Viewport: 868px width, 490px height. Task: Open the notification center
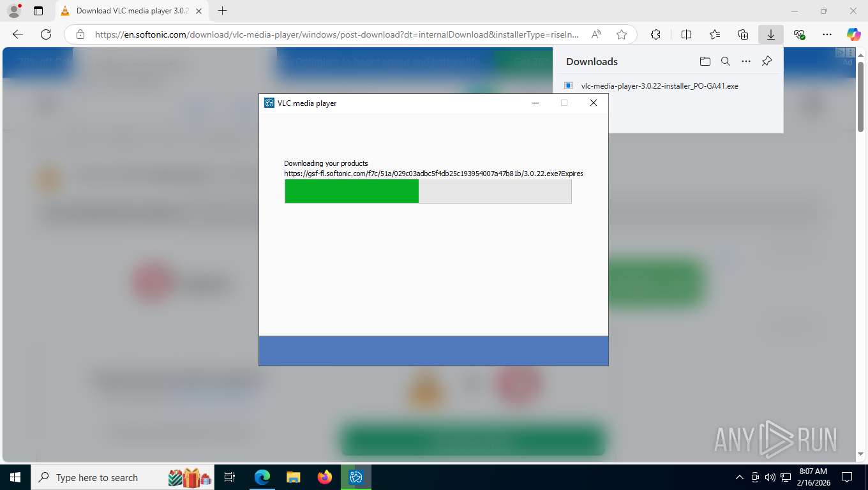847,477
